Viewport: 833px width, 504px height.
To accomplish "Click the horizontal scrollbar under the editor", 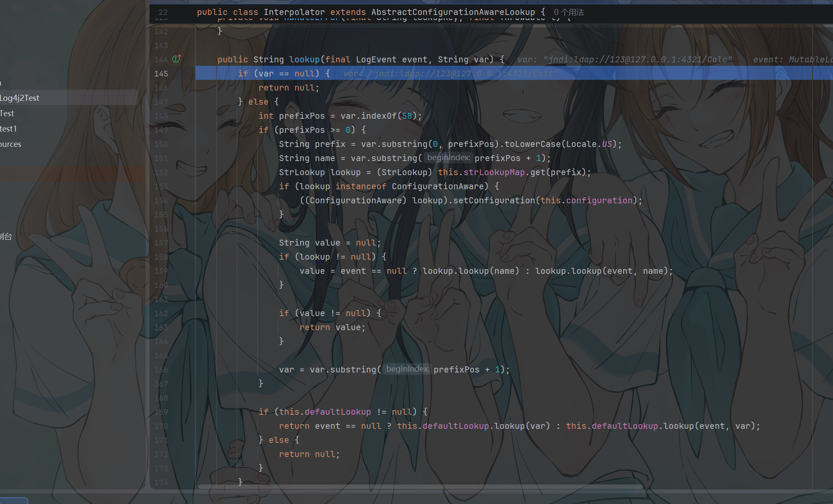I will pos(421,486).
